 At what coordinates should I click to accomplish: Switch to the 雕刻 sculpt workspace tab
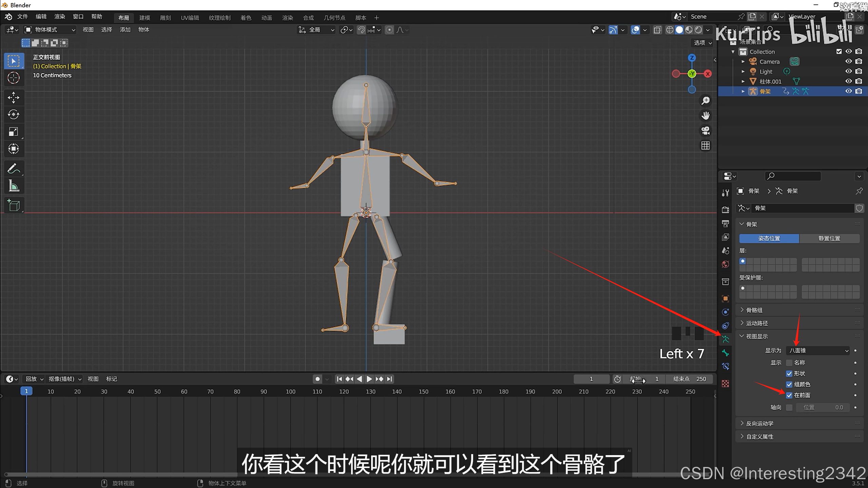(165, 18)
